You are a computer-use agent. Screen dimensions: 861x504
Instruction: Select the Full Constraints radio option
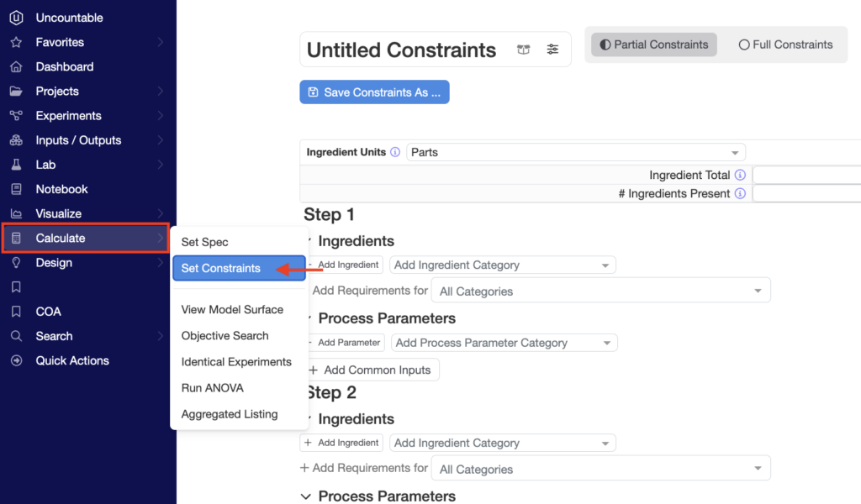pos(785,45)
